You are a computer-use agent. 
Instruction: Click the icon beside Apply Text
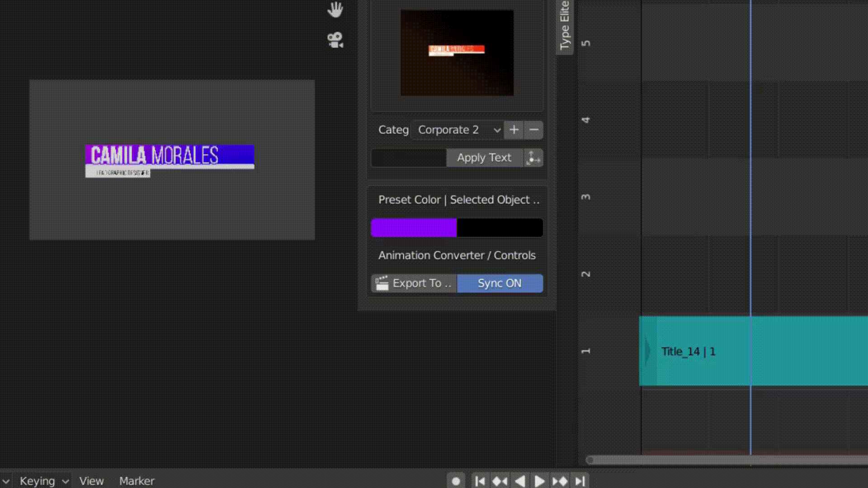[x=533, y=158]
